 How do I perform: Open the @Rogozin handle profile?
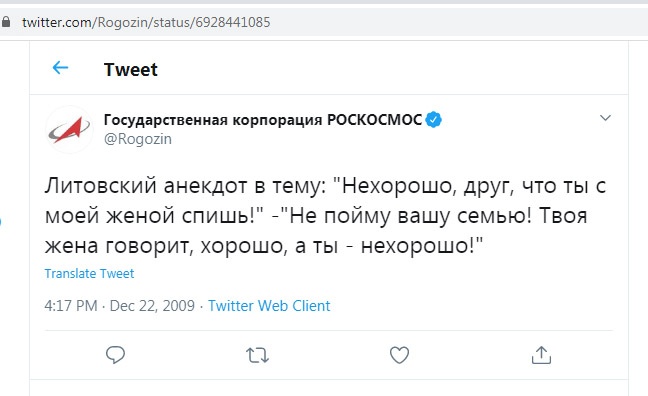(138, 139)
